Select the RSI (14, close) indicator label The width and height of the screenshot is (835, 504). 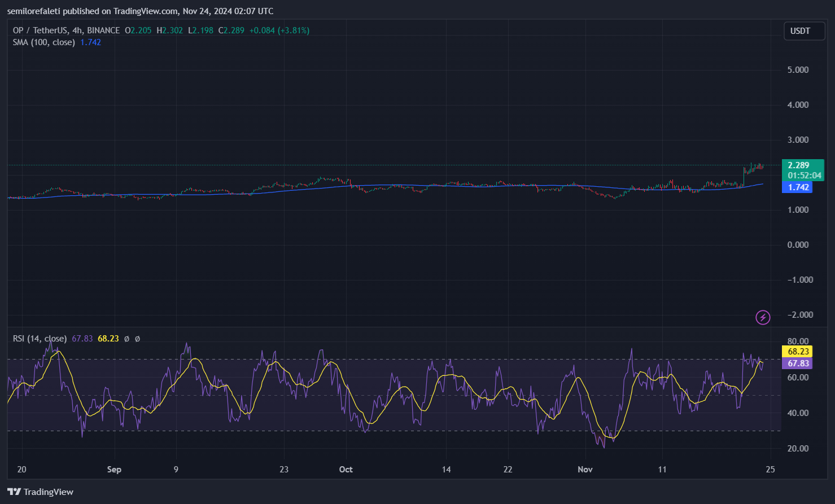pyautogui.click(x=40, y=339)
